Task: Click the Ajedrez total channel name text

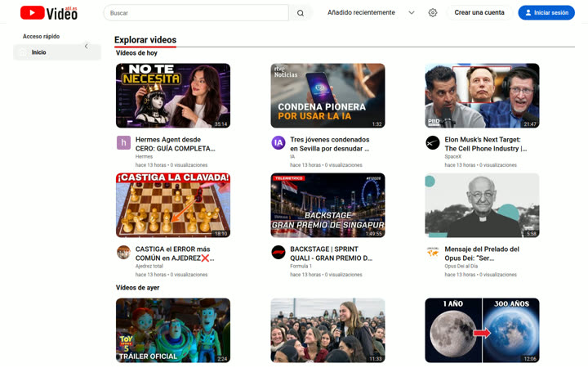Action: 149,266
